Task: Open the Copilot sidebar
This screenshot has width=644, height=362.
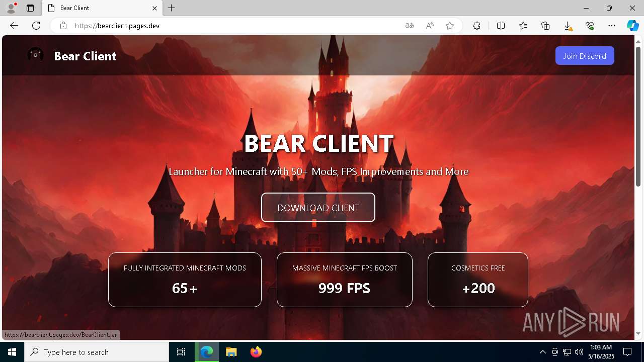Action: point(632,26)
